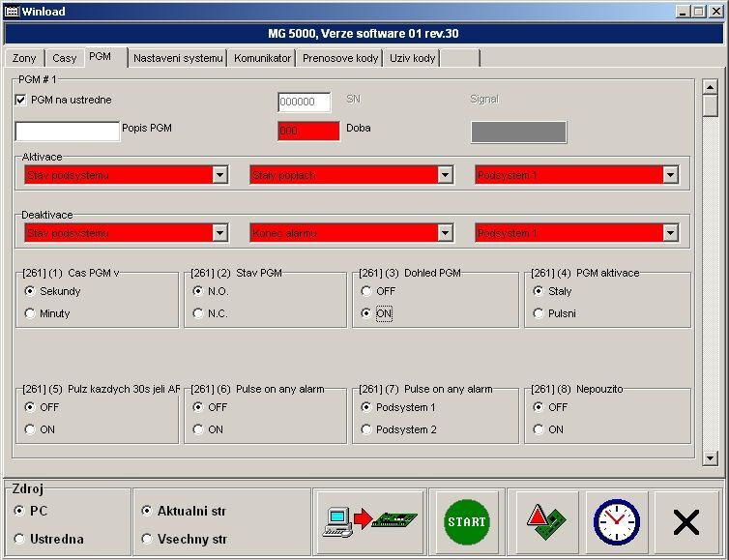729x560 pixels.
Task: Choose Ustredna as the source
Action: coord(20,539)
